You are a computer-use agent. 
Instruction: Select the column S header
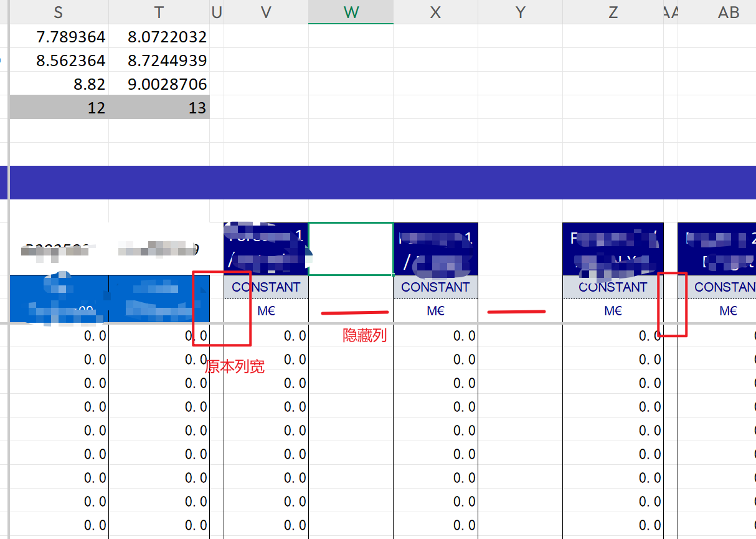59,12
